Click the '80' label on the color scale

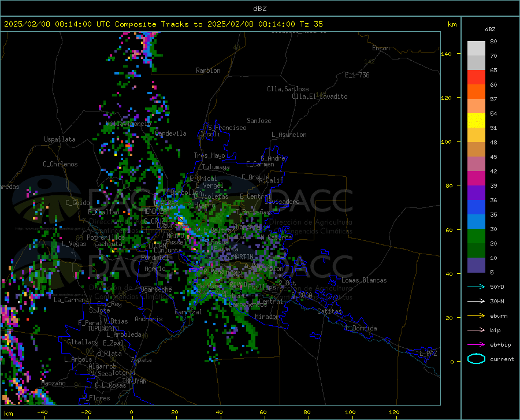tap(493, 42)
